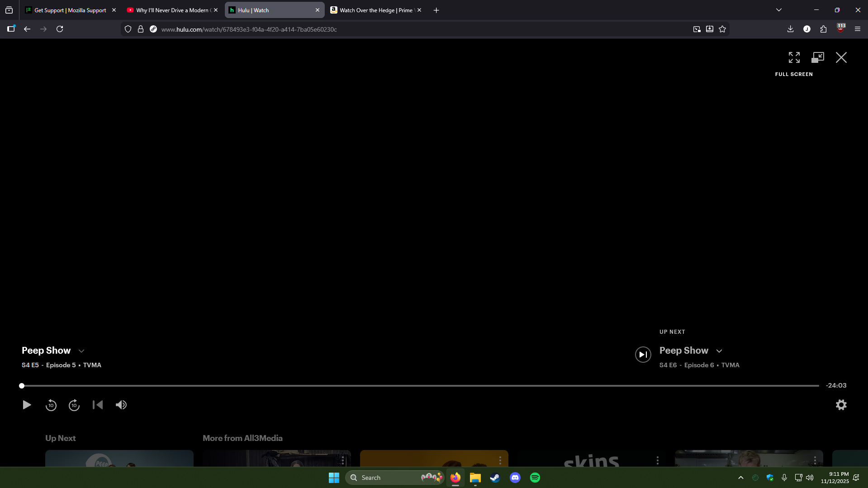868x488 pixels.
Task: Open Hulu player settings gear
Action: click(841, 405)
